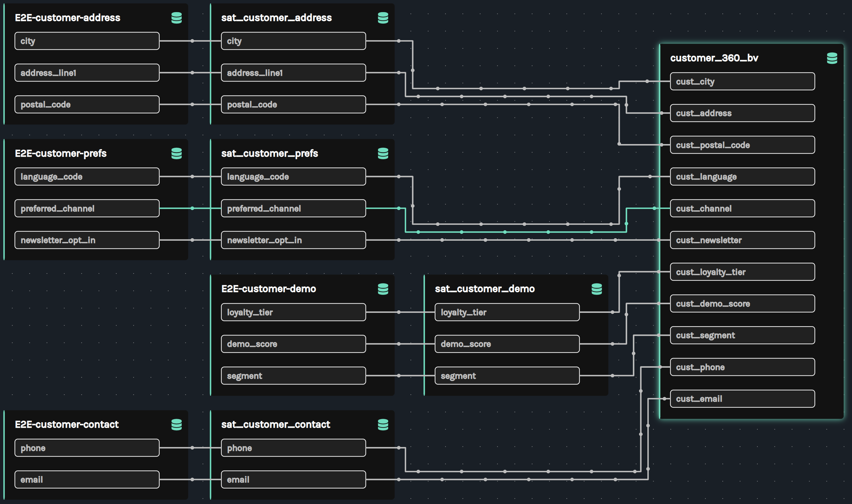
Task: Select preferred_channel in sat_customer_prefs
Action: [x=293, y=208]
